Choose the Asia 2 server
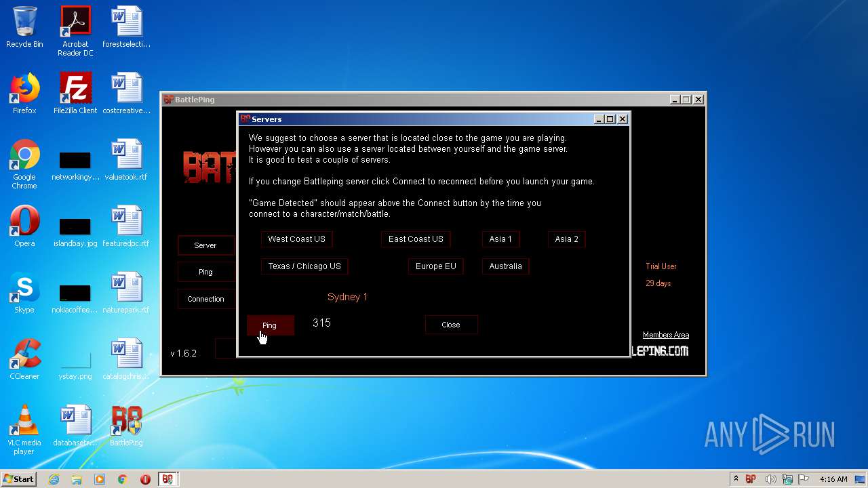This screenshot has width=868, height=488. tap(566, 239)
